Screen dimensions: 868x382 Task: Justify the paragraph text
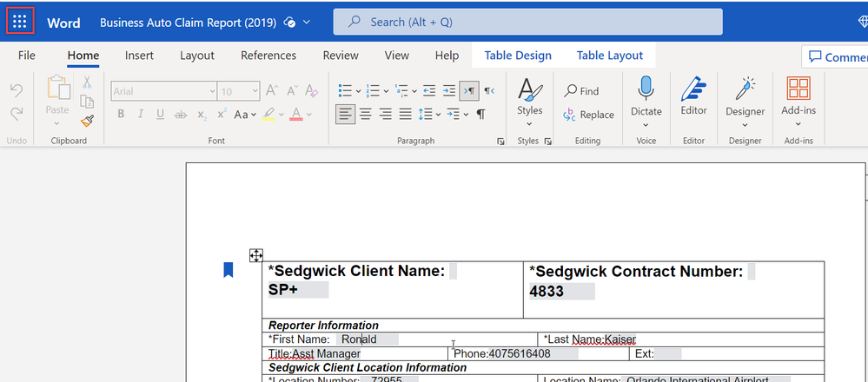406,115
